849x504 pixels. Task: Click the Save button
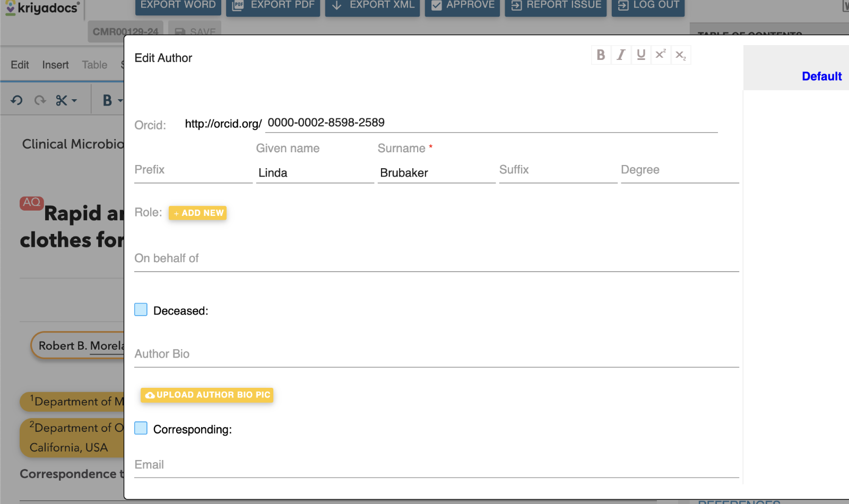click(195, 32)
